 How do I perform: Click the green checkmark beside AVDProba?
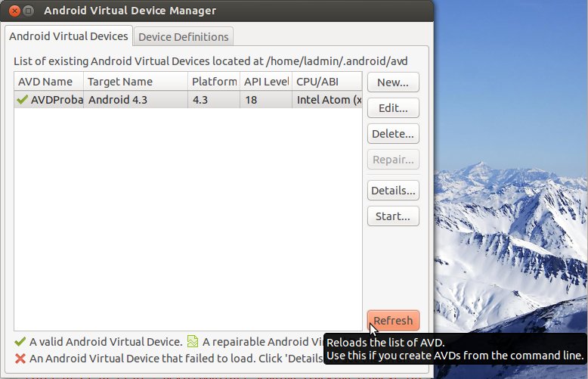pos(23,99)
